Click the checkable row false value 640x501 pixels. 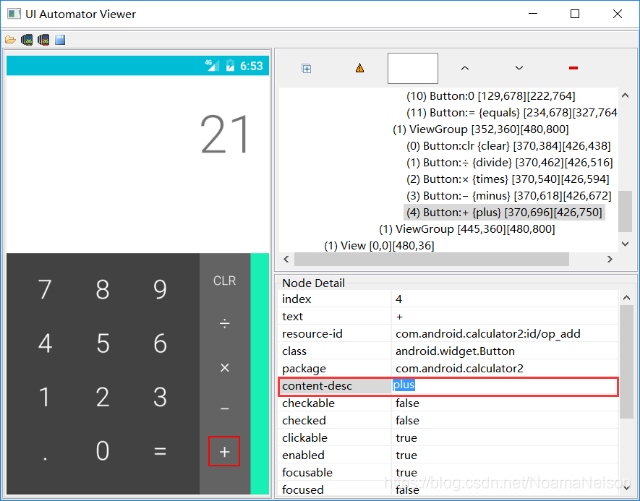point(407,403)
